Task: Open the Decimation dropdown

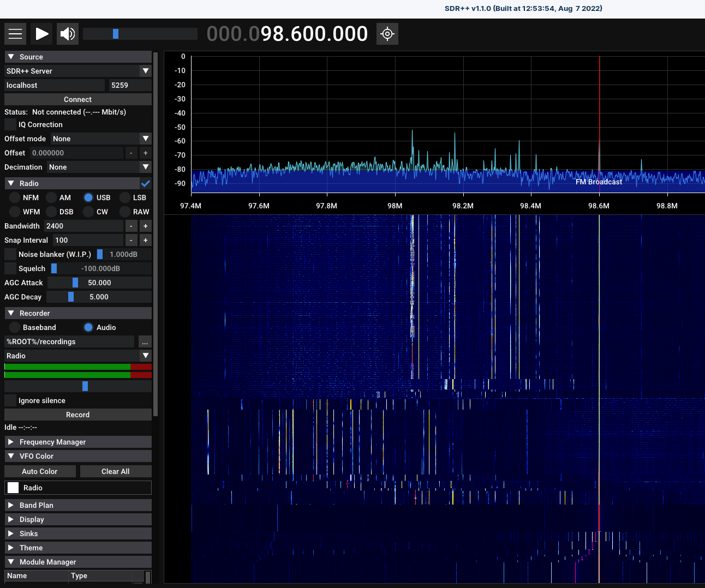Action: [x=99, y=167]
